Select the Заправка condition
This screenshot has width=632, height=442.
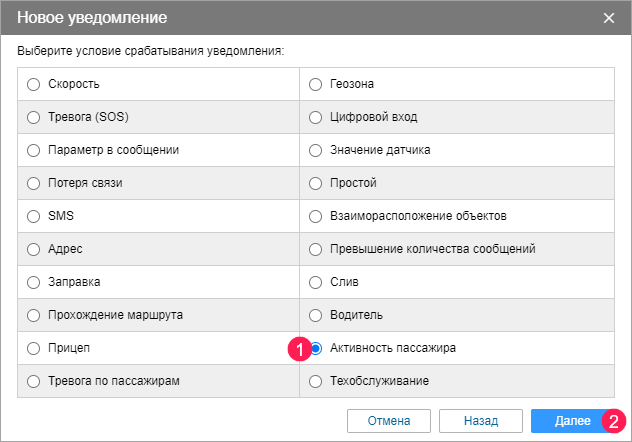click(34, 282)
